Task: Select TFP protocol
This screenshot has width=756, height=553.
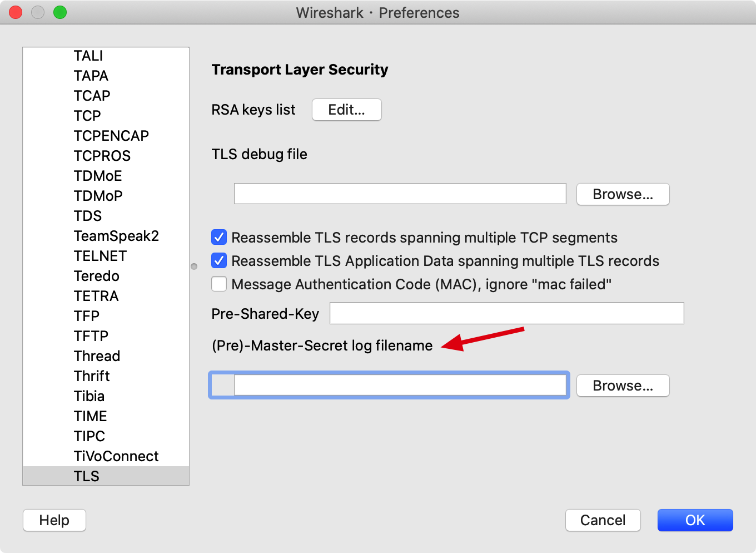Action: tap(106, 316)
